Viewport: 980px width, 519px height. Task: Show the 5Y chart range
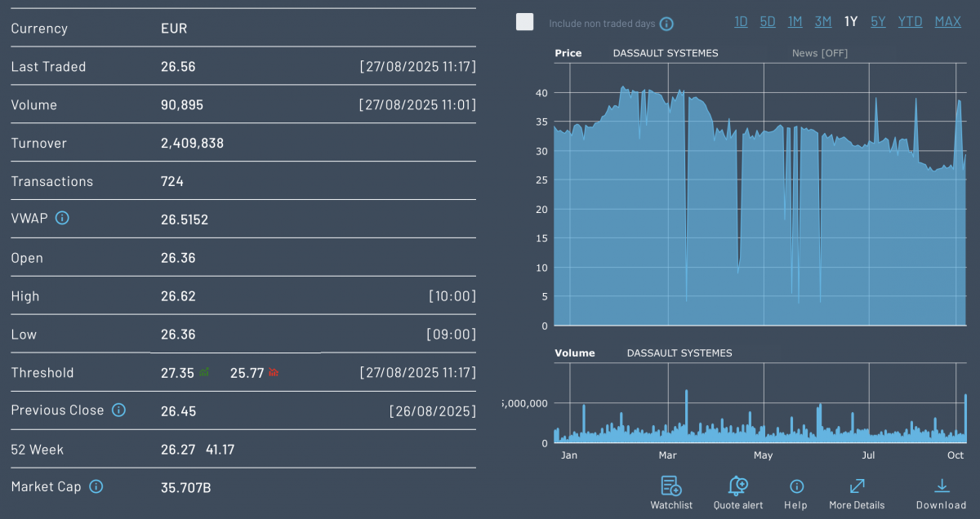click(878, 22)
